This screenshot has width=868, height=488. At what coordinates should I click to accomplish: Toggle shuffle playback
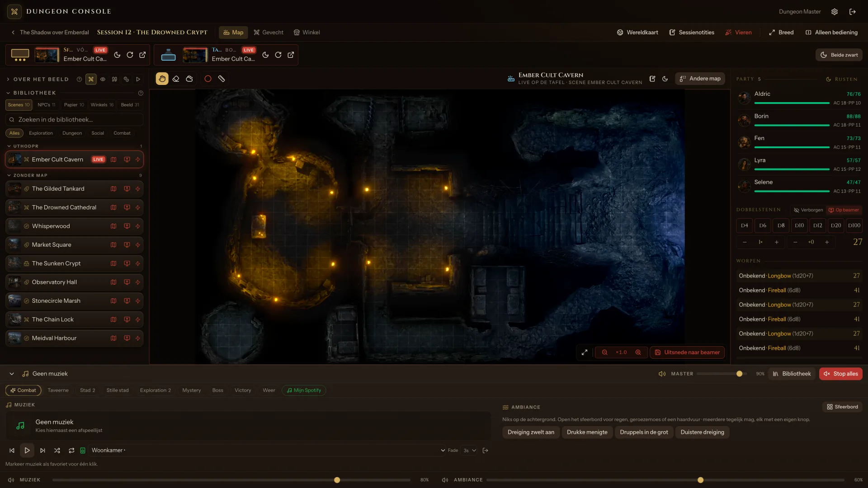pyautogui.click(x=57, y=450)
